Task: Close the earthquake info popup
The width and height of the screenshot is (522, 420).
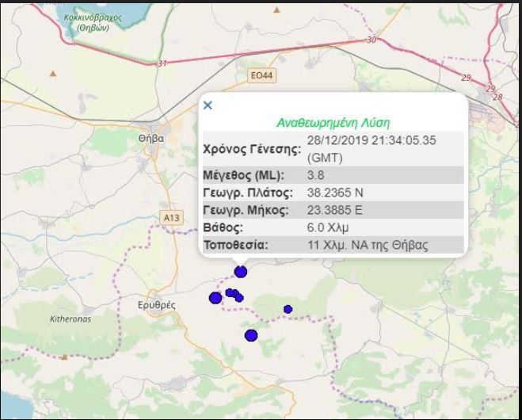Action: pyautogui.click(x=208, y=105)
